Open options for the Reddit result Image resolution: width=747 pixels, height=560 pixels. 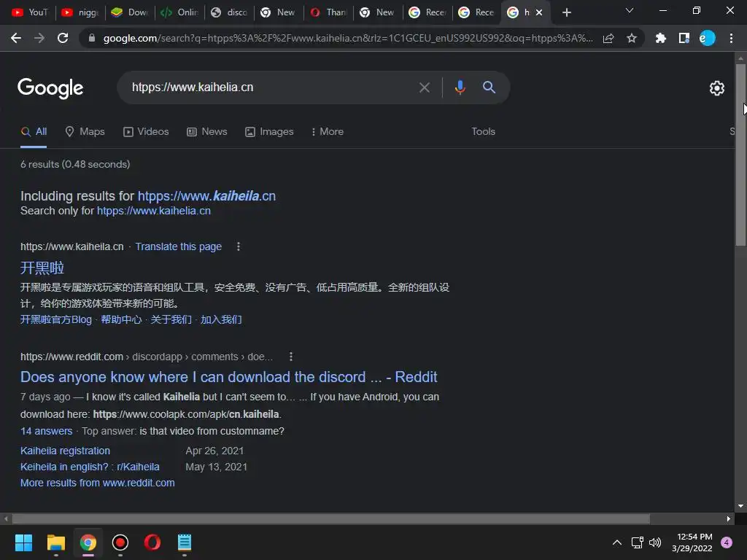(x=291, y=357)
